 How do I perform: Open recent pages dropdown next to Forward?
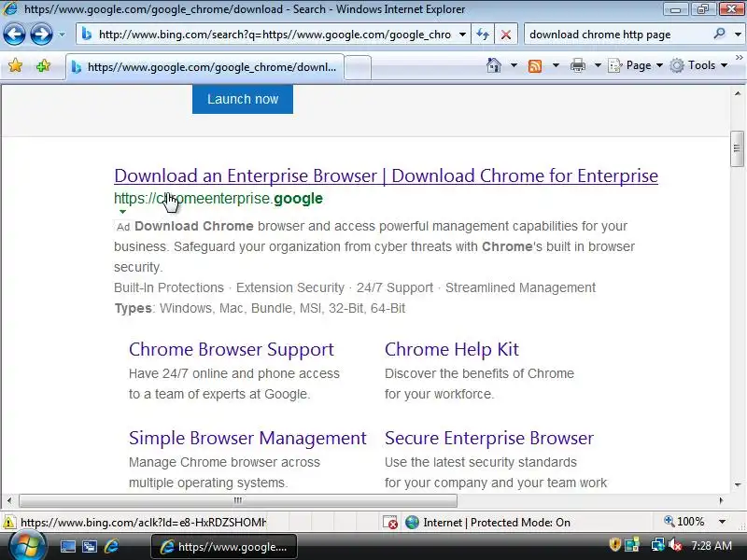62,35
